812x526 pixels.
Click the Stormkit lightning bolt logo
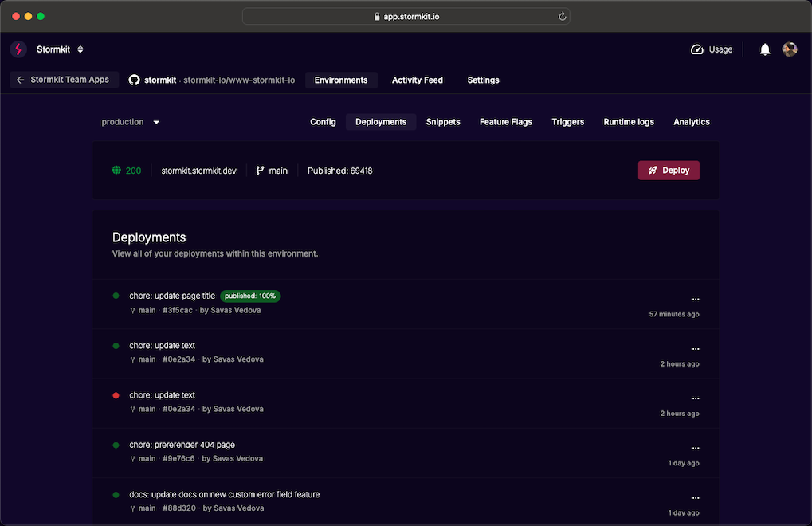pos(18,49)
